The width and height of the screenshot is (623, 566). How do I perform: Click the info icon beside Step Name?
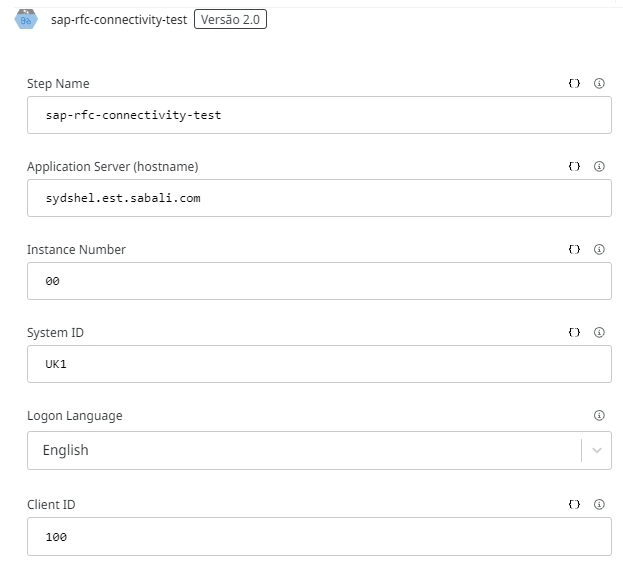(599, 84)
